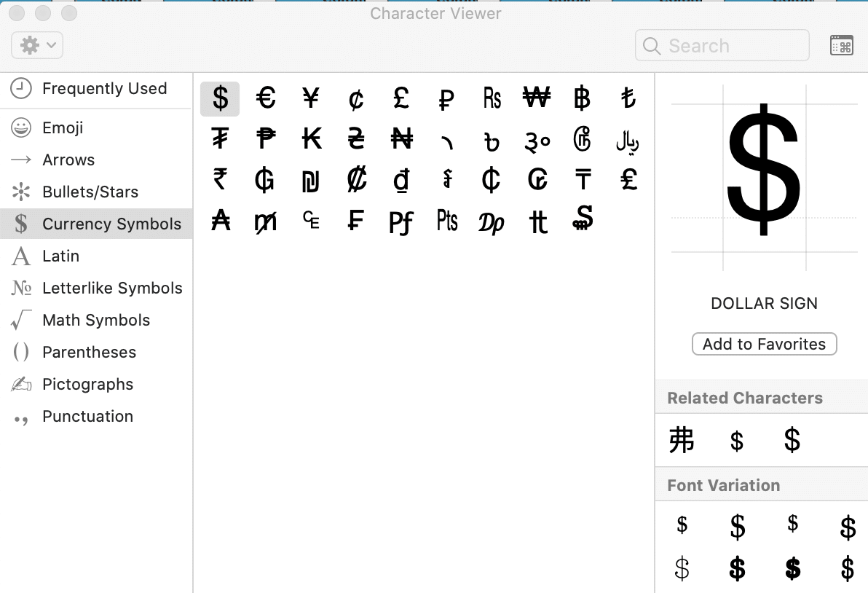
Task: Choose the Indian Rupee sign
Action: [220, 178]
